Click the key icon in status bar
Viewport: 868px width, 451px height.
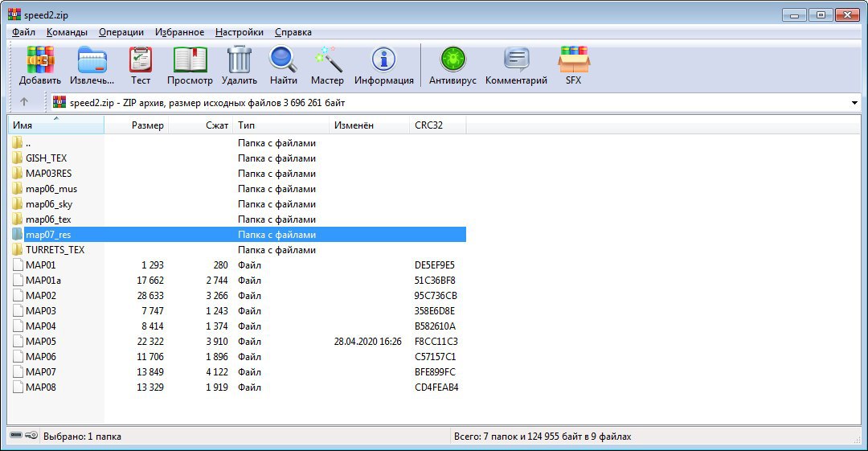[31, 436]
